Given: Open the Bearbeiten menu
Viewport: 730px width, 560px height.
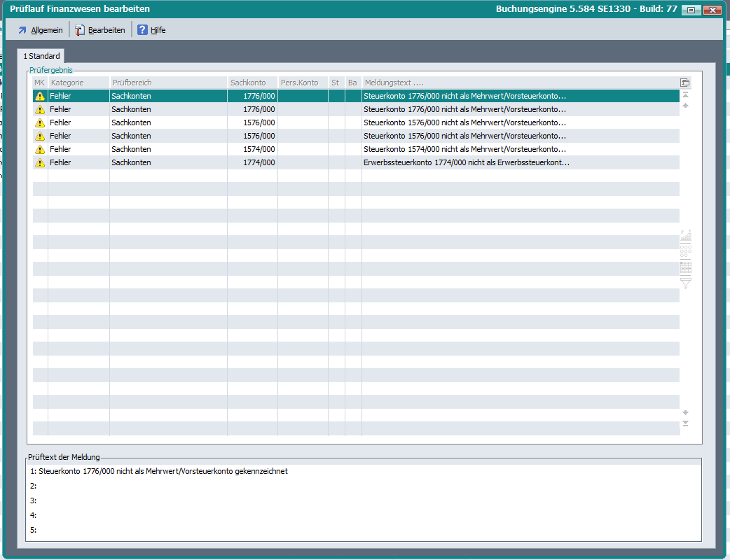Looking at the screenshot, I should click(100, 30).
